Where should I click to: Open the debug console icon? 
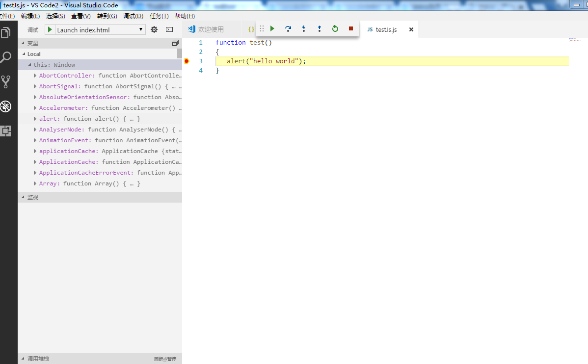169,29
